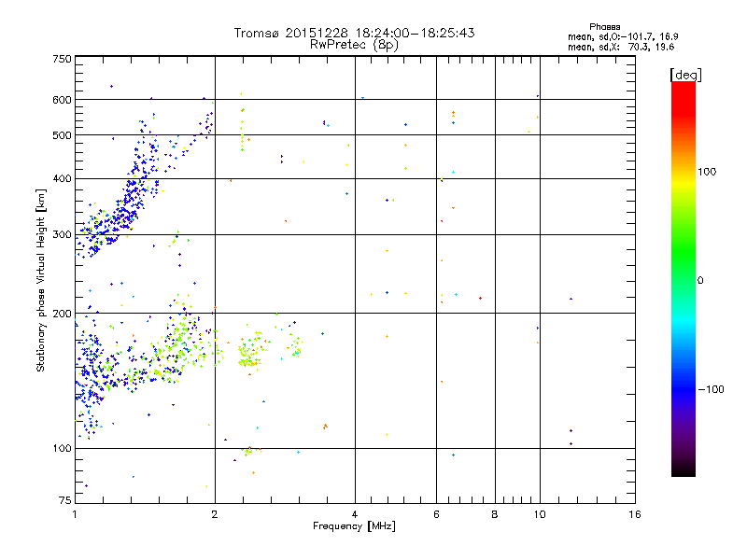Click the height axis tick label "300"
Viewport: 747px width, 560px height.
[62, 235]
